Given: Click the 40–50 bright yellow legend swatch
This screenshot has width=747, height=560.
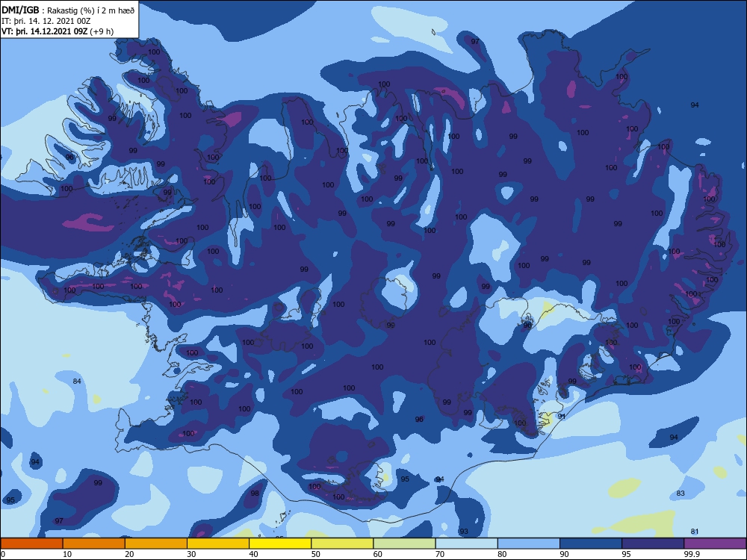Looking at the screenshot, I should [x=280, y=544].
